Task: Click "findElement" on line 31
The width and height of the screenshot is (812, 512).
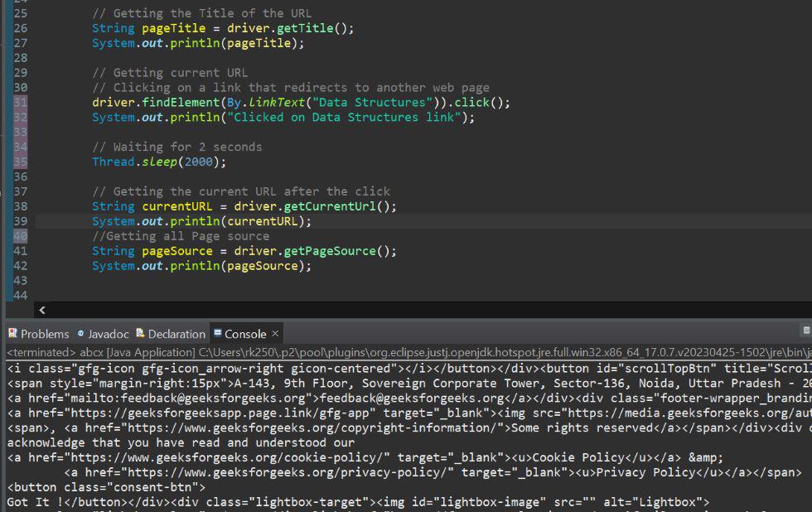Action: click(x=181, y=102)
